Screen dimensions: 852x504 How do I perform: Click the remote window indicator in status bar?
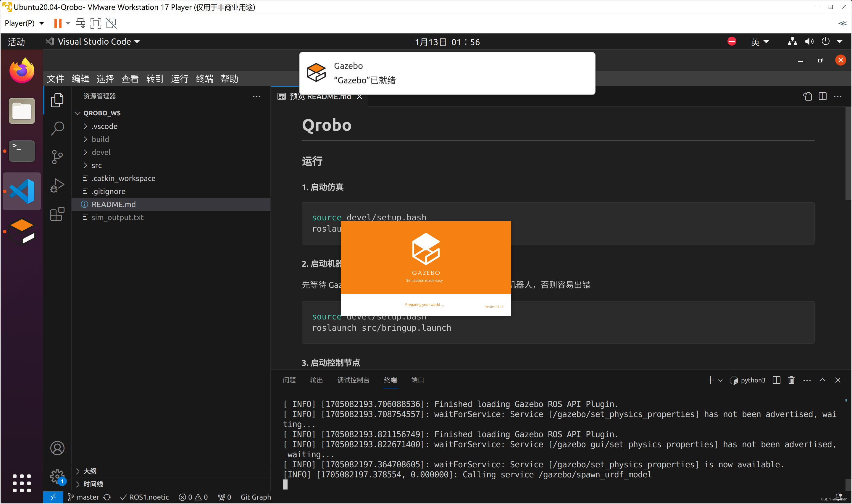pyautogui.click(x=53, y=497)
